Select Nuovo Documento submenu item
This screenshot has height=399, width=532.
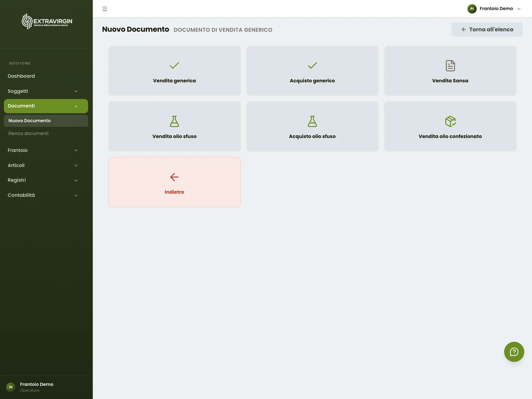point(46,121)
